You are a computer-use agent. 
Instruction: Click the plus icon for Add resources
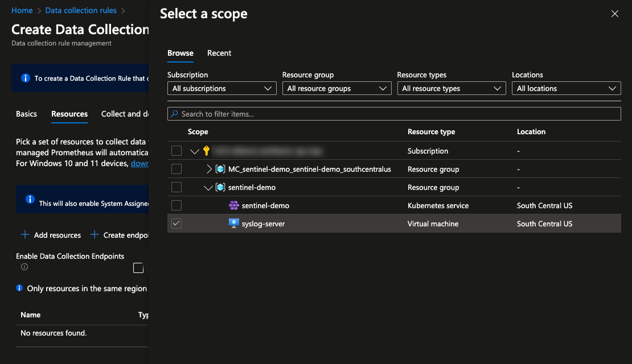click(25, 234)
